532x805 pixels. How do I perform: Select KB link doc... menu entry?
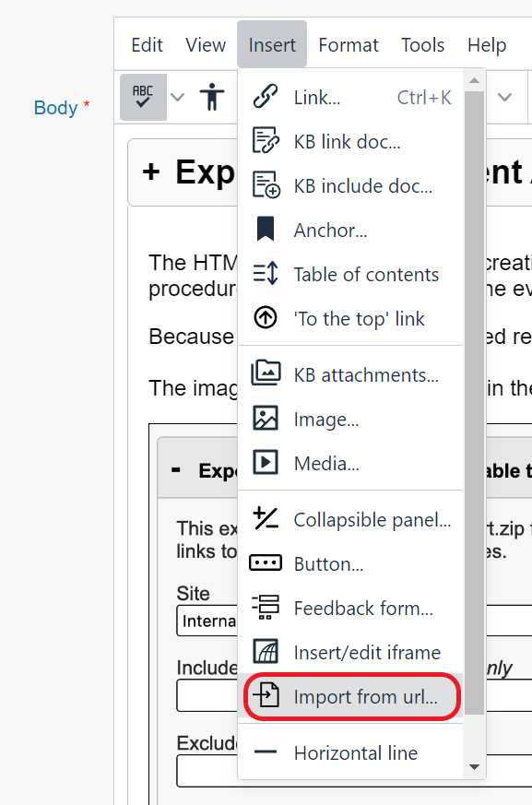point(350,141)
